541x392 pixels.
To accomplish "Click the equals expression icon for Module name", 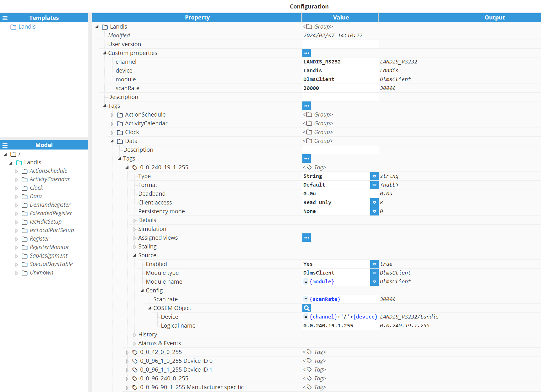I will pyautogui.click(x=306, y=282).
